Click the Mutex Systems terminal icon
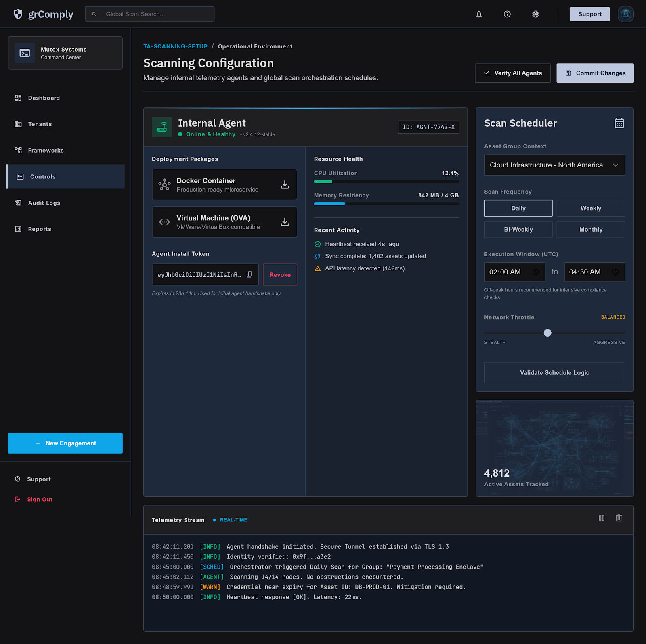This screenshot has height=644, width=646. click(25, 53)
